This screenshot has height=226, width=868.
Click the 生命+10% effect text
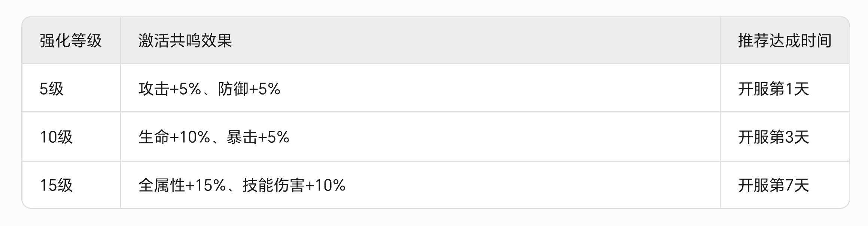(x=174, y=137)
